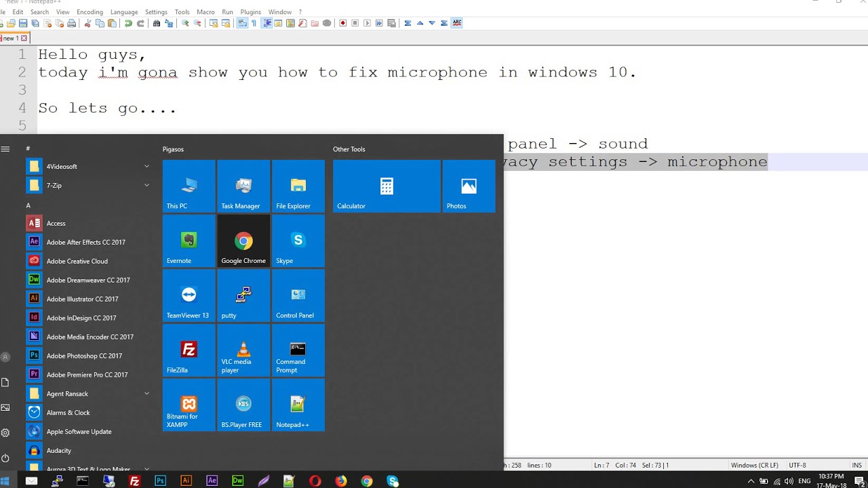868x488 pixels.
Task: Click the ENG language indicator
Action: (805, 481)
